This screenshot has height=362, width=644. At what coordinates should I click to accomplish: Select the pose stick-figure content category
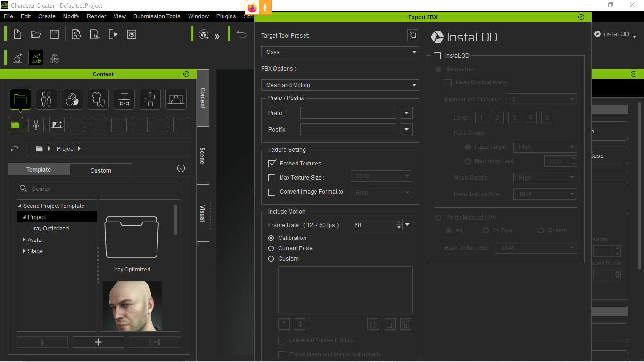[150, 99]
